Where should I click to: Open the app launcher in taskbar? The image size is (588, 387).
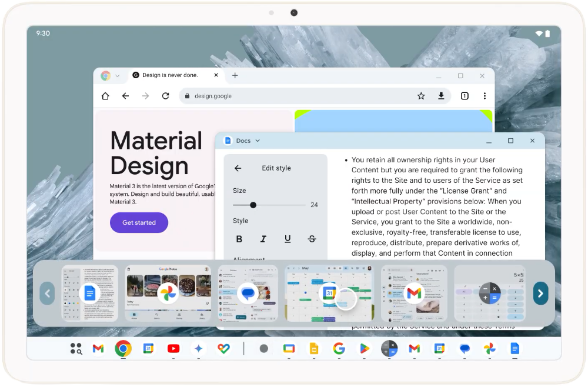point(76,349)
